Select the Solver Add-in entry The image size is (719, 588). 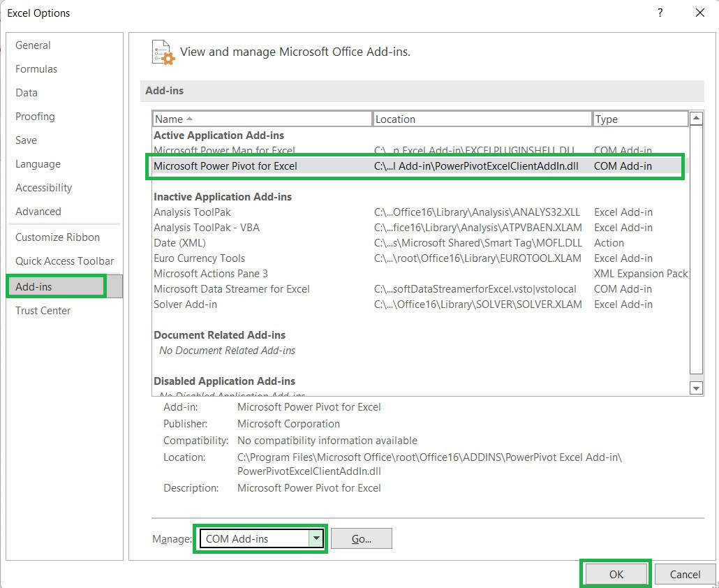186,304
